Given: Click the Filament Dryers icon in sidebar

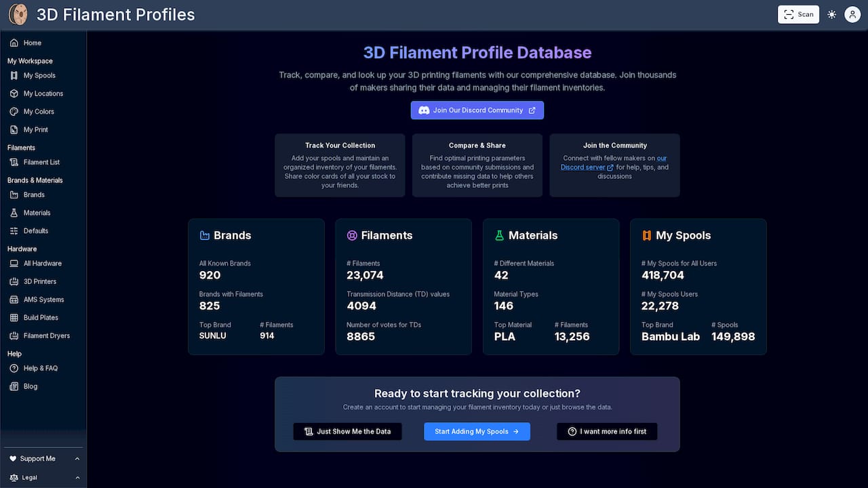Looking at the screenshot, I should tap(14, 335).
